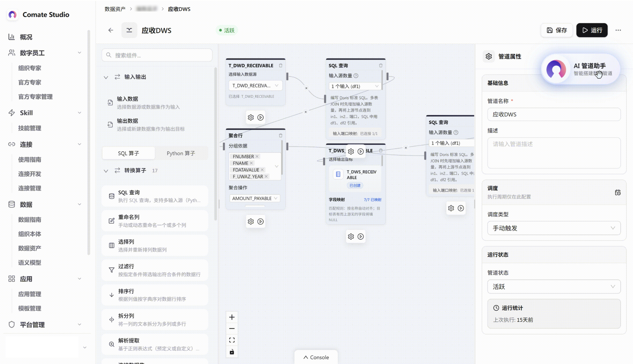
Task: Switch to the SQL 算子 tab
Action: (128, 153)
